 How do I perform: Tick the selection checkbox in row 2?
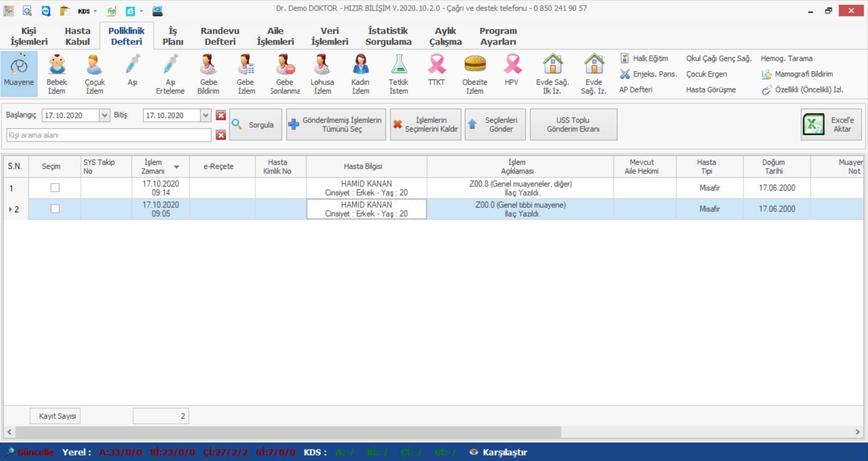coord(55,209)
